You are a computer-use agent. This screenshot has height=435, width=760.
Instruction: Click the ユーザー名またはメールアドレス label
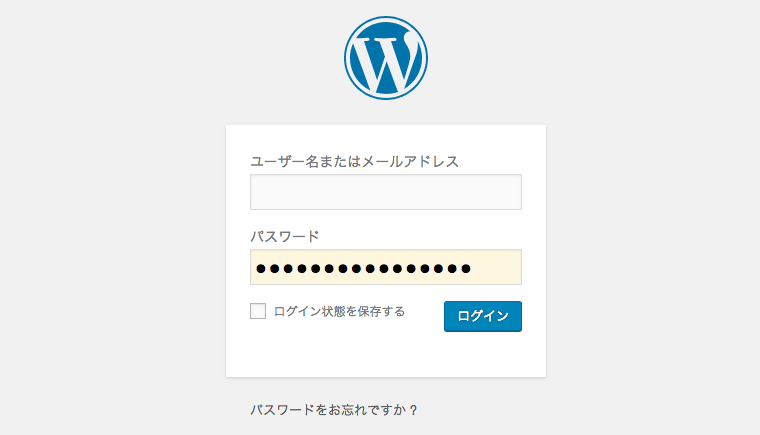coord(354,161)
